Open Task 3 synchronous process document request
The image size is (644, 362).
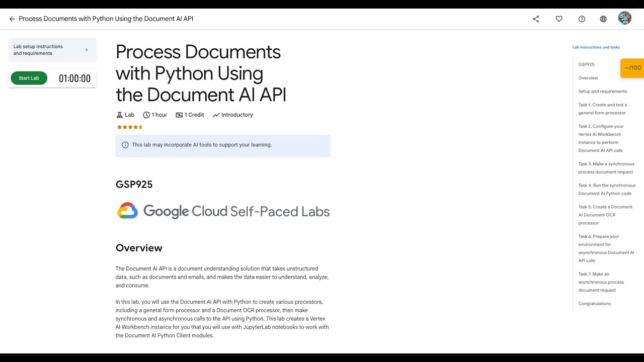point(606,168)
